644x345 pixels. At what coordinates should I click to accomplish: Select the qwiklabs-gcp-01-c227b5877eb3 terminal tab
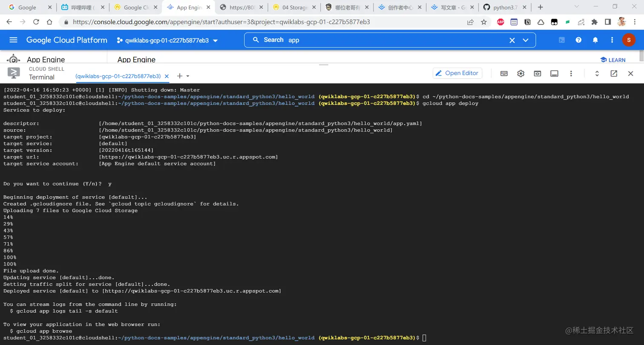118,76
